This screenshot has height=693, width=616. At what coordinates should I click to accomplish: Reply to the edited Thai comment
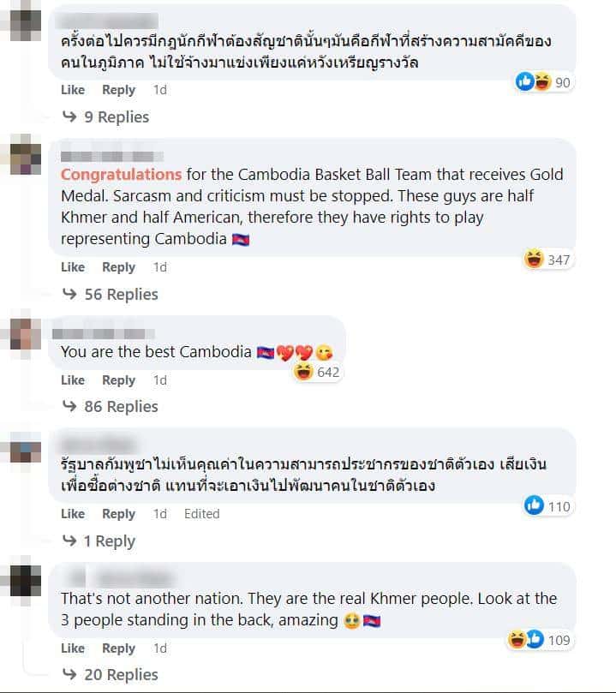118,514
